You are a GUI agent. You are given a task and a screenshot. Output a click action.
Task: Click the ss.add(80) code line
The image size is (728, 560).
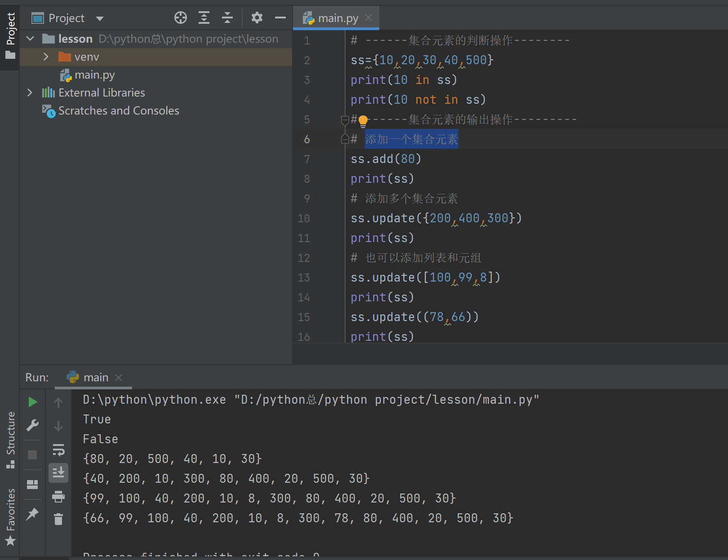point(386,159)
